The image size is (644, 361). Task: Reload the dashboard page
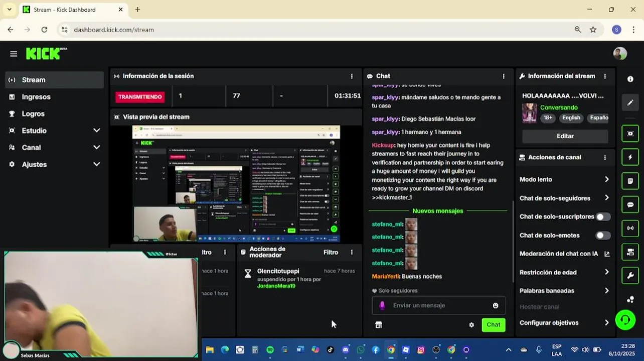point(44,30)
